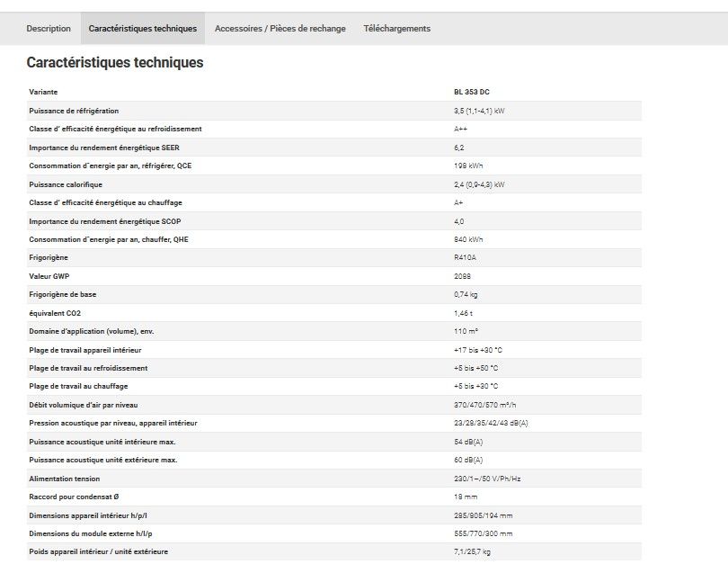Click the Raccord pour condensat Ø label
728x582 pixels.
(73, 497)
